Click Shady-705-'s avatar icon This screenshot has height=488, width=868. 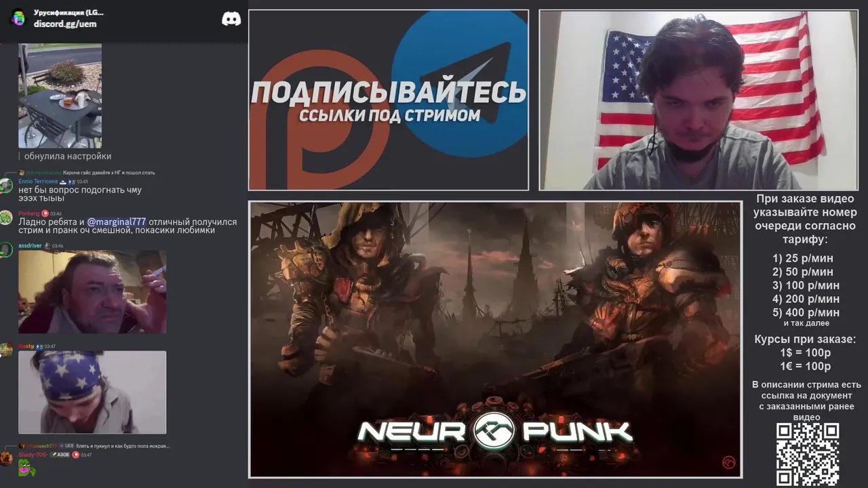tap(6, 458)
